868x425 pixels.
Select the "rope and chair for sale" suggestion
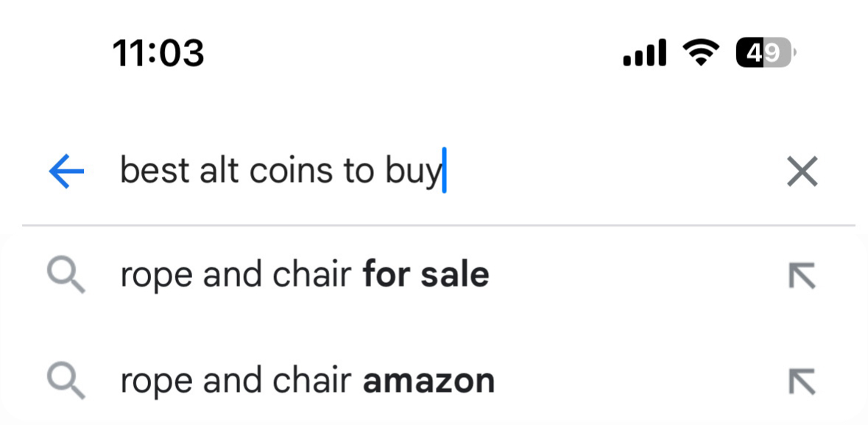coord(304,276)
